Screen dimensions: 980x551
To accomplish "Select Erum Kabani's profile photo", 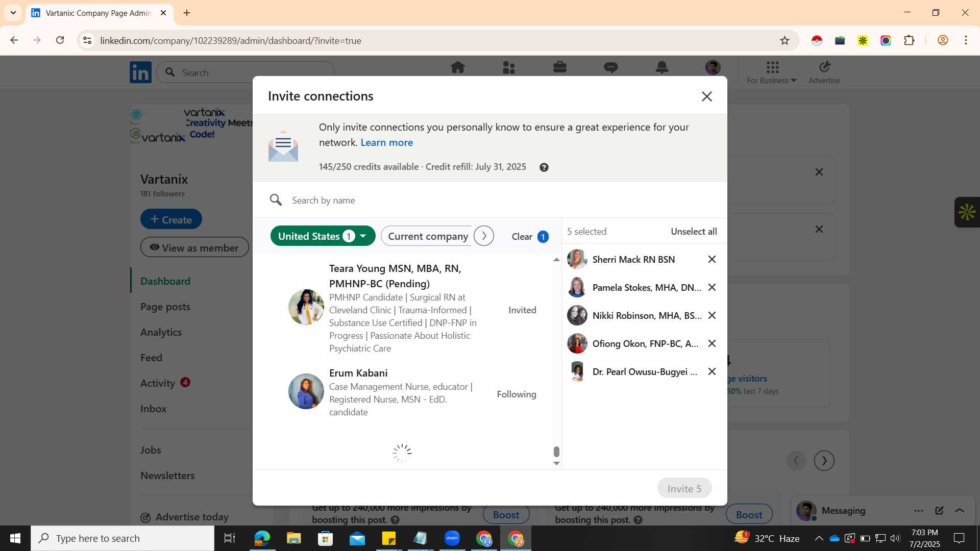I will (x=306, y=391).
